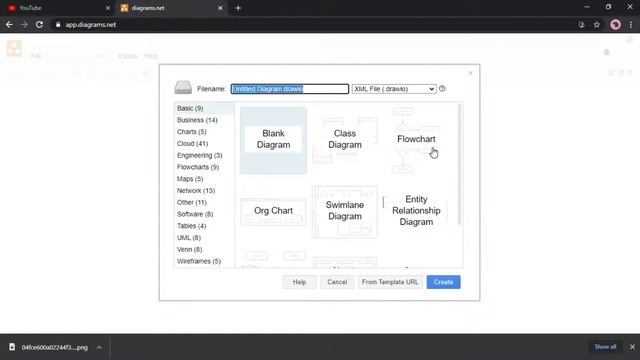The width and height of the screenshot is (640, 360).
Task: Choose the Class Diagram template
Action: click(x=344, y=140)
